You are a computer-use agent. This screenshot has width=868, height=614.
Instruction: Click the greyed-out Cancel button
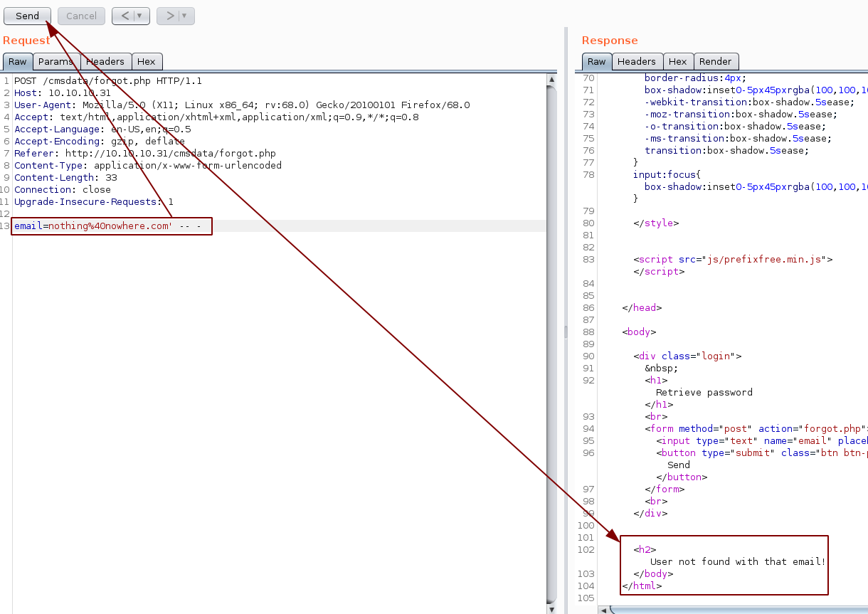point(82,16)
